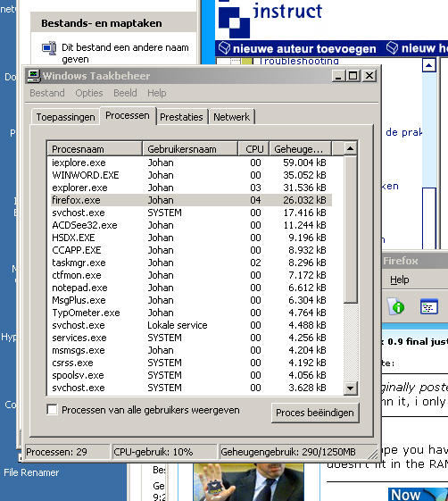The width and height of the screenshot is (448, 501).
Task: Maximize the Windows Taakbeheer window
Action: point(353,76)
